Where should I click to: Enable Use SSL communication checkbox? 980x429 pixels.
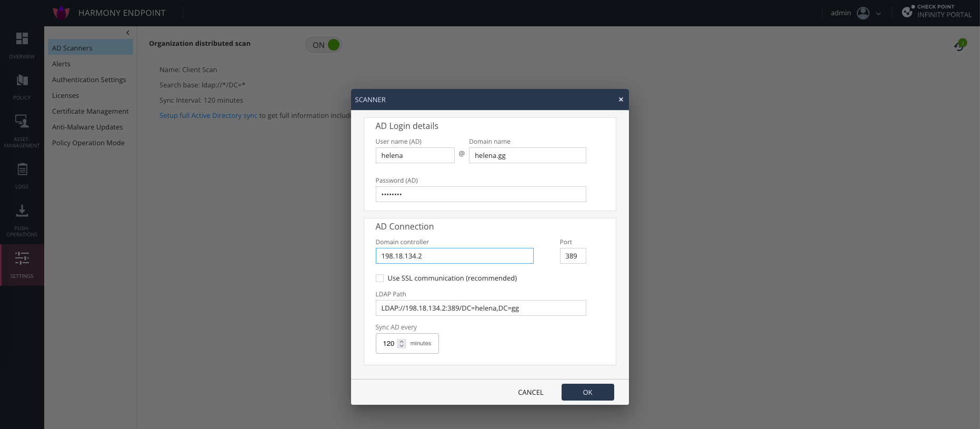pyautogui.click(x=379, y=278)
